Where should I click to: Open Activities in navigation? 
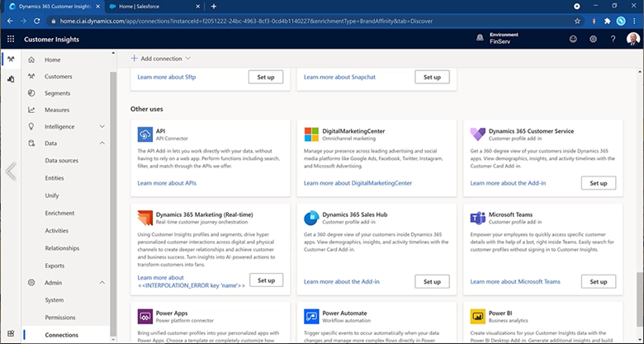point(57,231)
